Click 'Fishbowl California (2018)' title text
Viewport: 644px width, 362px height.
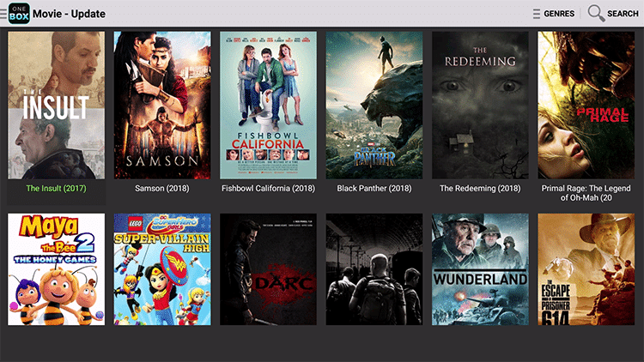coord(268,189)
